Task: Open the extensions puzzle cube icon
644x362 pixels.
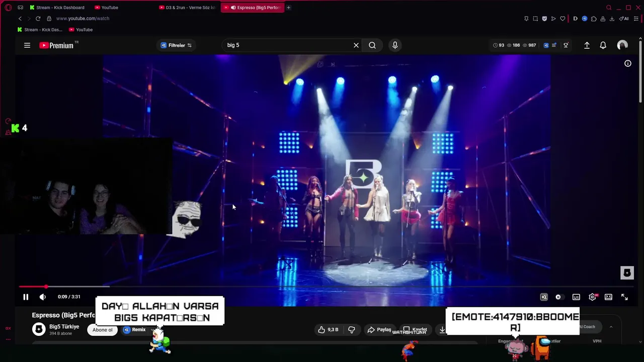Action: pyautogui.click(x=594, y=19)
